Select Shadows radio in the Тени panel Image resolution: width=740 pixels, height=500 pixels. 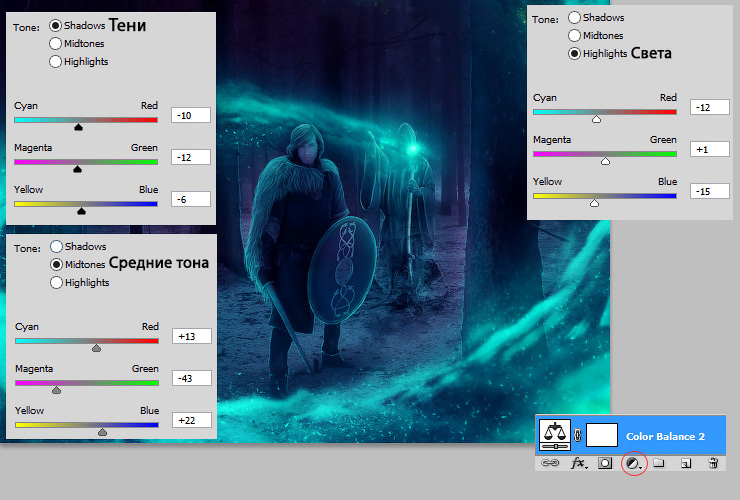tap(56, 25)
